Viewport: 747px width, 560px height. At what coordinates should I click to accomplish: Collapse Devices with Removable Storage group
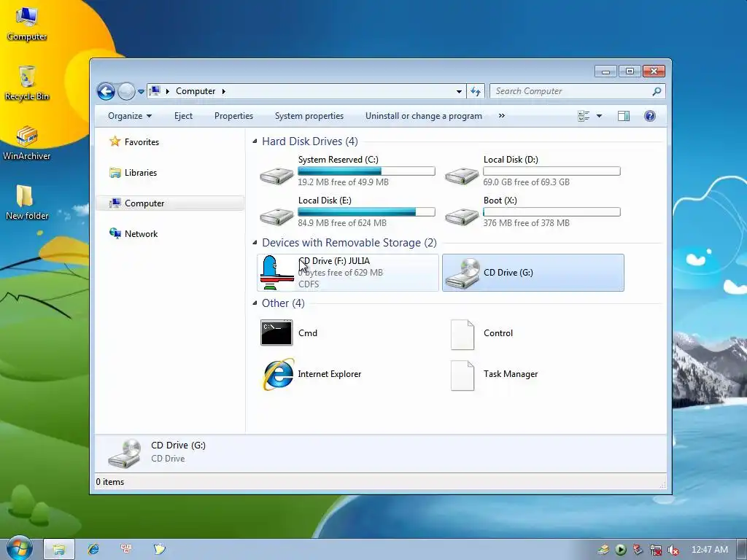pyautogui.click(x=255, y=242)
